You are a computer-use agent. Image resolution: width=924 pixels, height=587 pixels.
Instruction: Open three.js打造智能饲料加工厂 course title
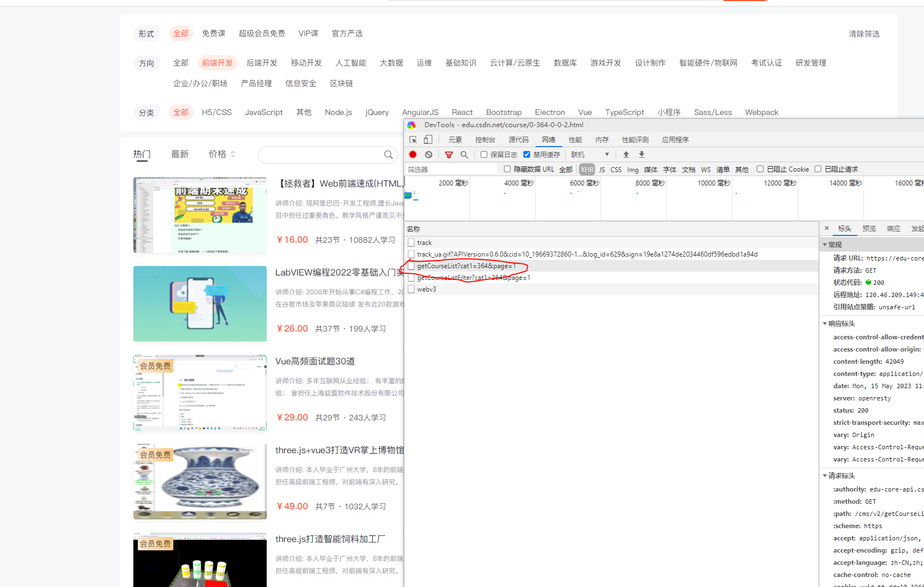(330, 539)
